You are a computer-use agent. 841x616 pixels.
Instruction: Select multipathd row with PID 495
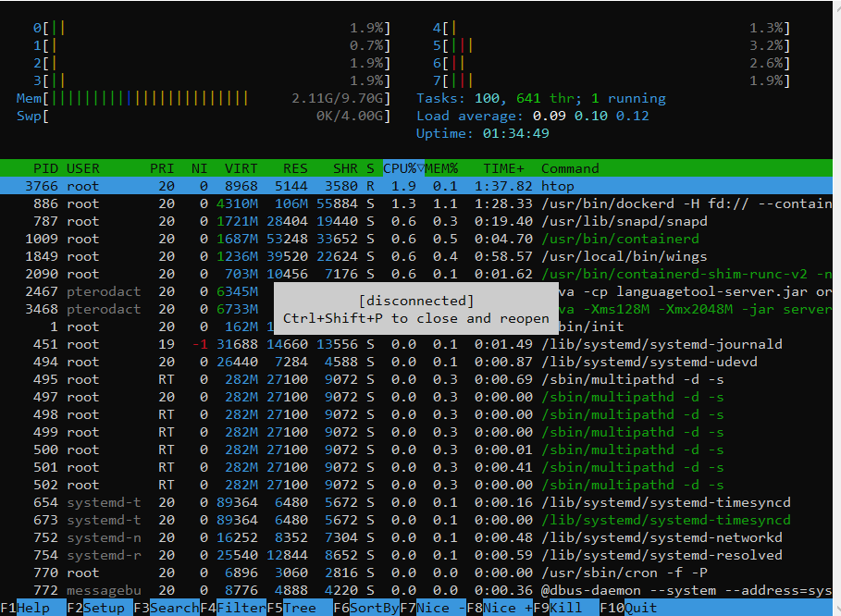tap(416, 379)
